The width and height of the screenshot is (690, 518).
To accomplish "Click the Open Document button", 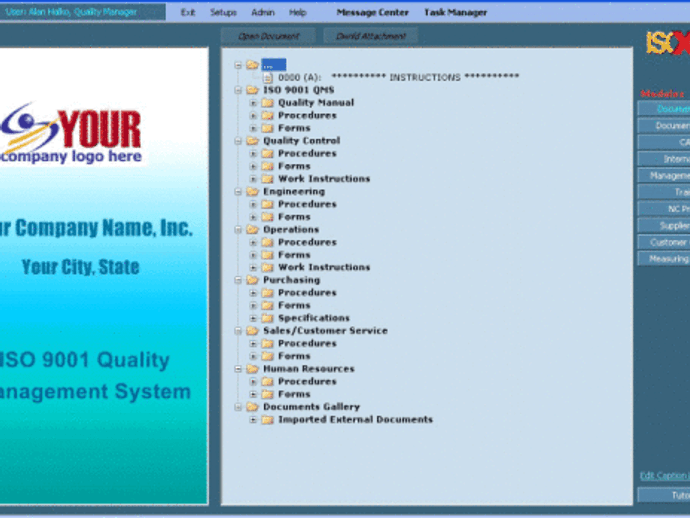I will point(268,36).
